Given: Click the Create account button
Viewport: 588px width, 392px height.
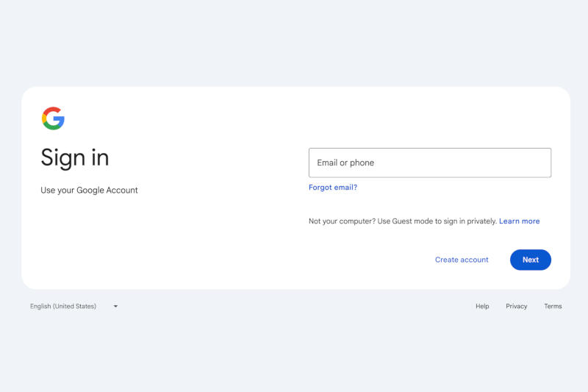Looking at the screenshot, I should pos(462,260).
